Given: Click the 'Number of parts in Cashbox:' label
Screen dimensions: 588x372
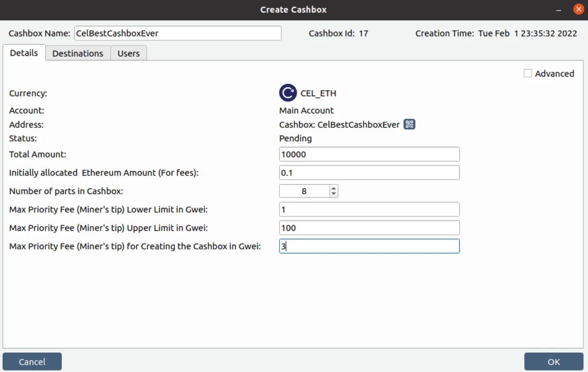Looking at the screenshot, I should [x=66, y=191].
